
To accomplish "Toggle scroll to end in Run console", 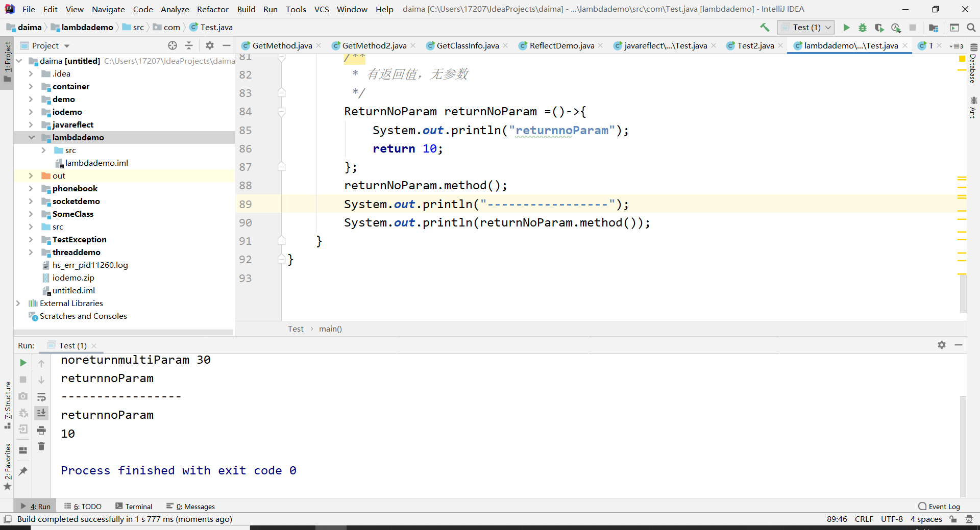I will point(41,413).
